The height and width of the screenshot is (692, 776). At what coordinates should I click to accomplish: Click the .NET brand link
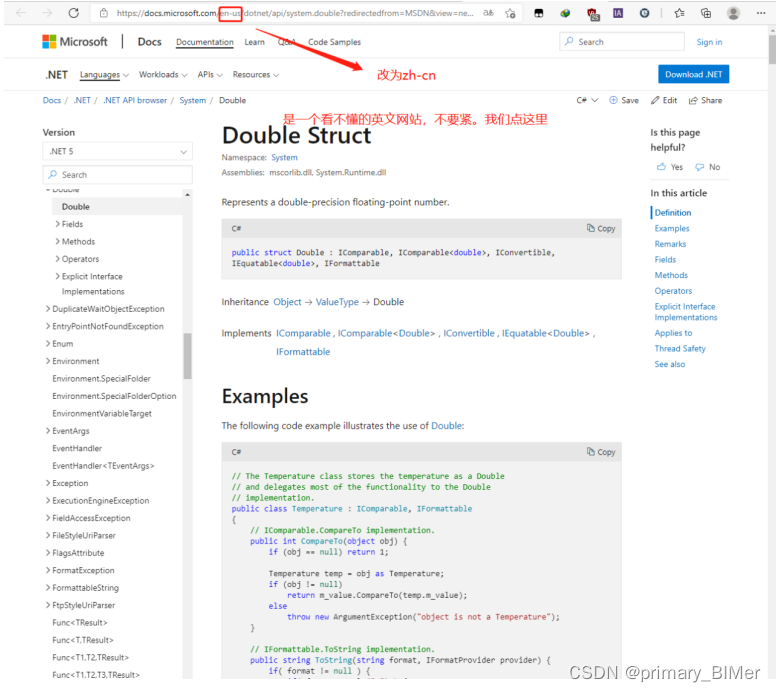56,75
